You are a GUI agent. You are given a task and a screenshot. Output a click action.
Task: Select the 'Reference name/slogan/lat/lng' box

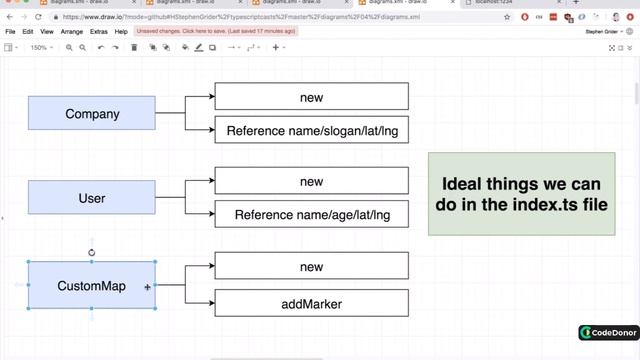(x=312, y=130)
